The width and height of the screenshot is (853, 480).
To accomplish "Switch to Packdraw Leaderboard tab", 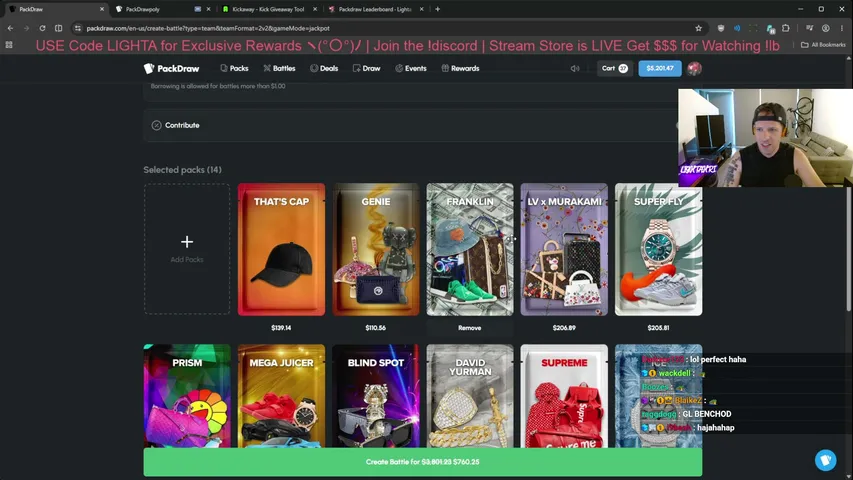I will pos(375,9).
